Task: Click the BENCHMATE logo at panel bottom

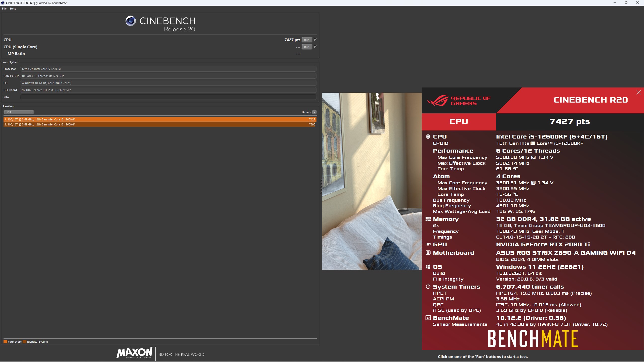Action: [x=533, y=339]
